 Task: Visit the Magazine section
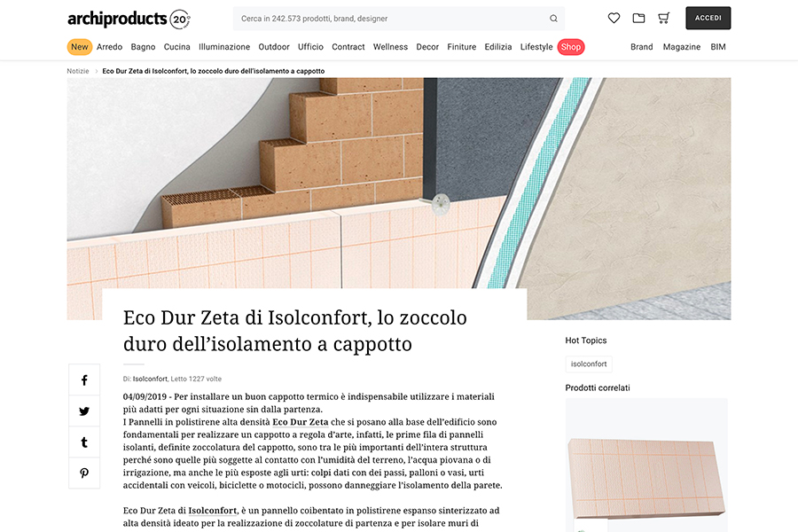coord(682,46)
